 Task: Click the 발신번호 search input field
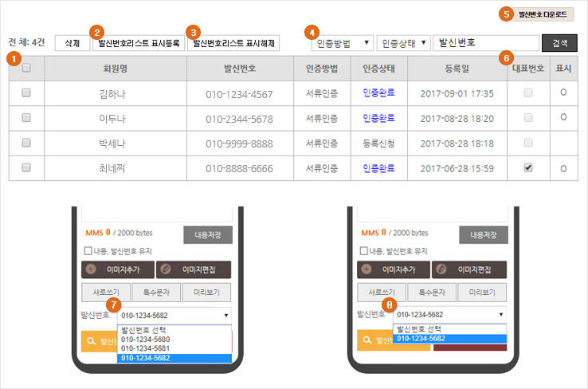485,42
